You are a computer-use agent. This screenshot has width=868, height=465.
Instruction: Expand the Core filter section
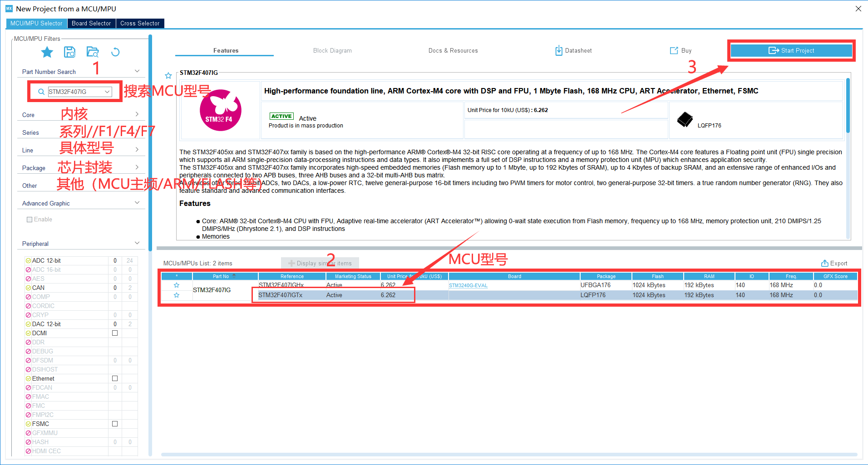click(x=137, y=114)
